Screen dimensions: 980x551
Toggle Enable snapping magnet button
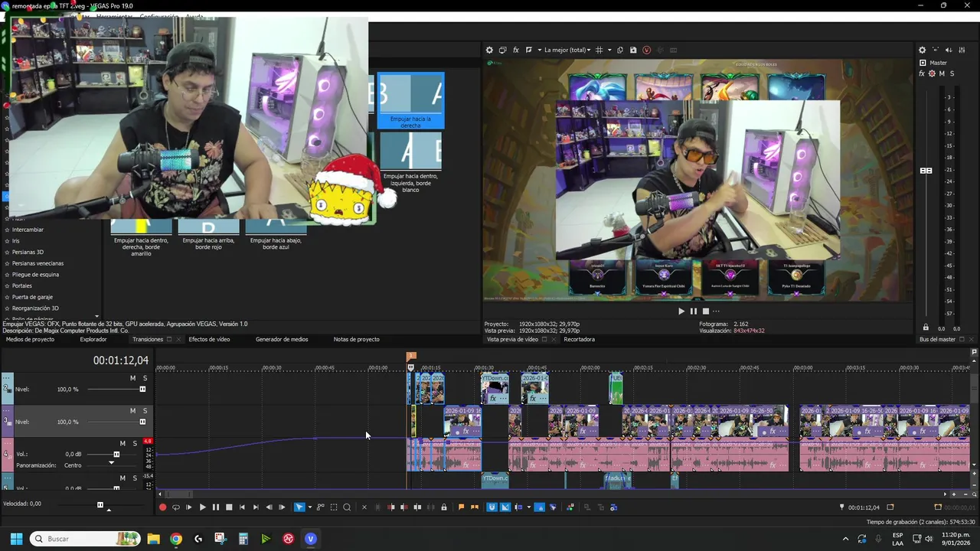(492, 507)
